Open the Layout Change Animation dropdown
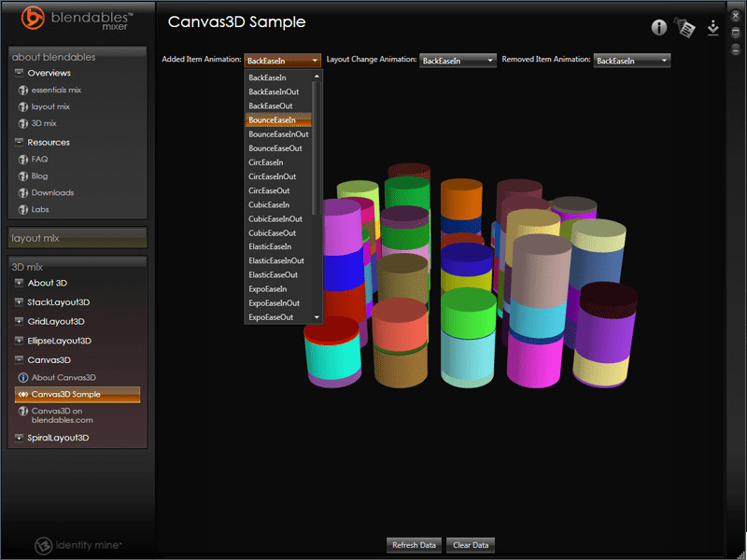This screenshot has width=747, height=560. tap(458, 61)
